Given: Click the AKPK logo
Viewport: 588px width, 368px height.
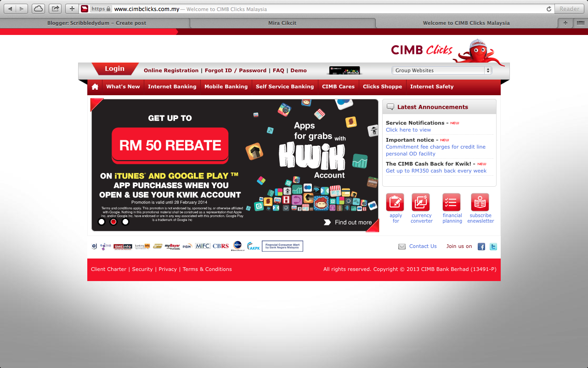Looking at the screenshot, I should tap(253, 246).
